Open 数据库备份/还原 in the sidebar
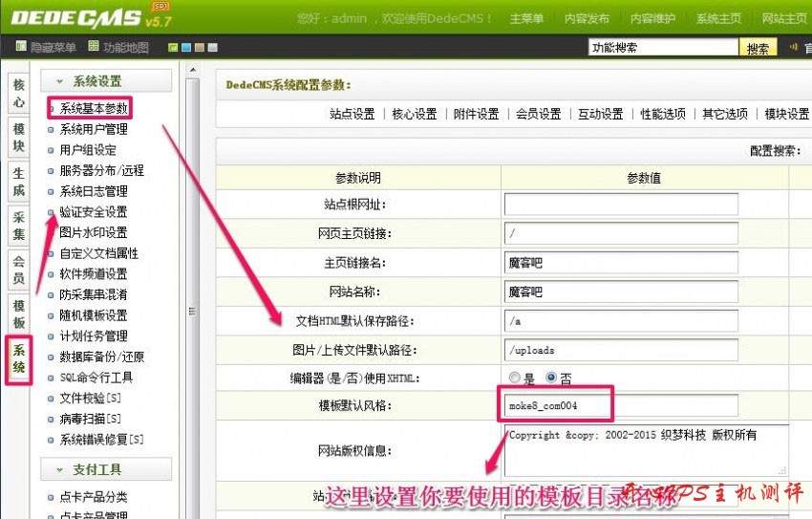Image resolution: width=812 pixels, height=519 pixels. 101,357
